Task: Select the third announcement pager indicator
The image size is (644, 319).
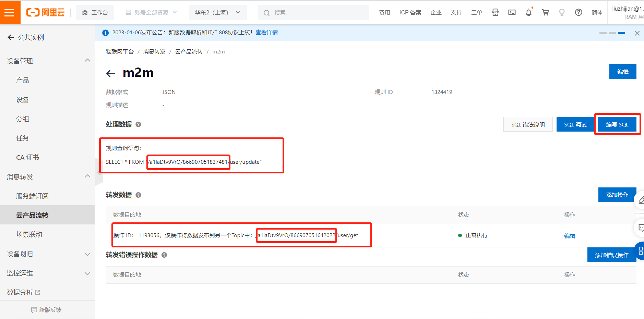Action: pos(621,33)
